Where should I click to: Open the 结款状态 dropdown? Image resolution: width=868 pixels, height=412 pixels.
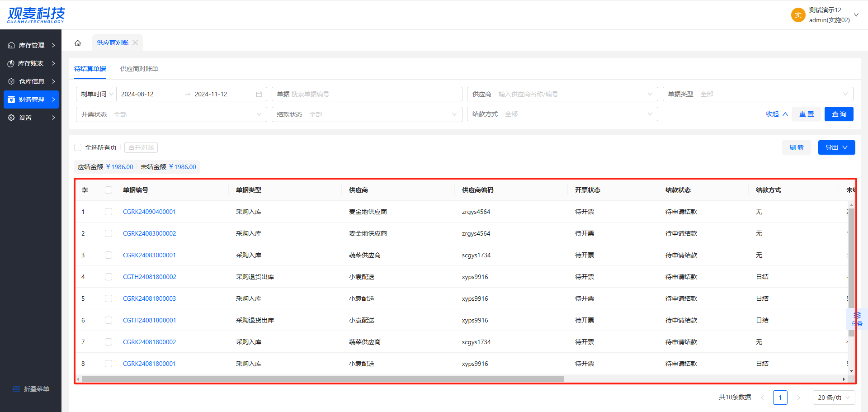click(x=367, y=114)
